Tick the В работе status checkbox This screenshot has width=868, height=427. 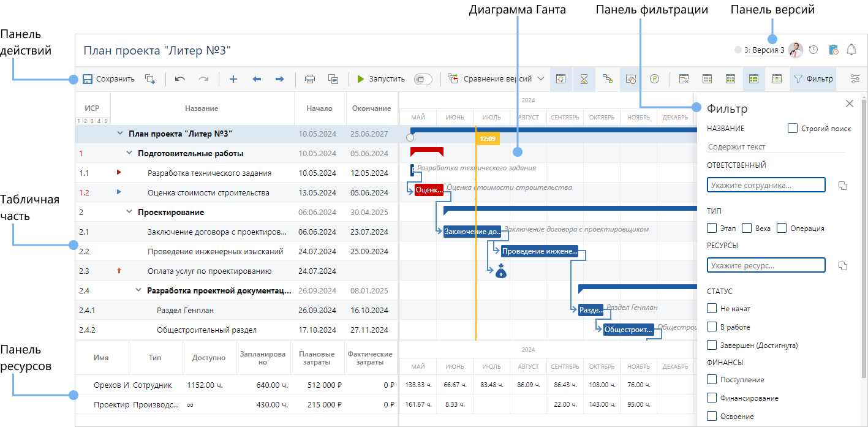point(712,327)
